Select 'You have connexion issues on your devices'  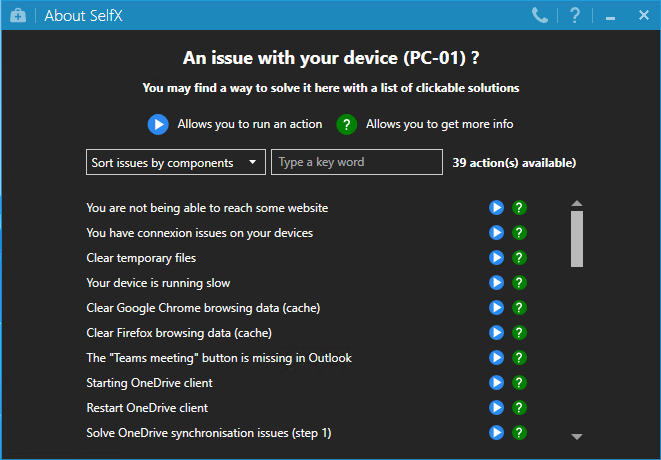click(199, 233)
